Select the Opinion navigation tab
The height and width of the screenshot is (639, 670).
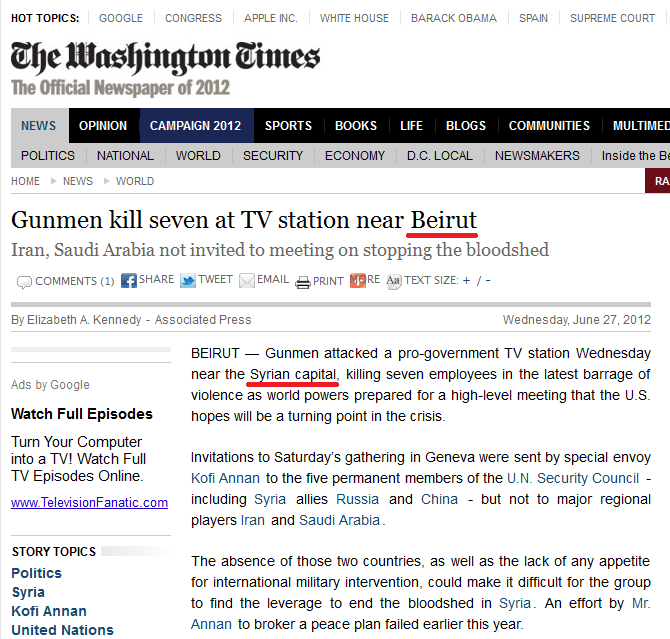(103, 126)
